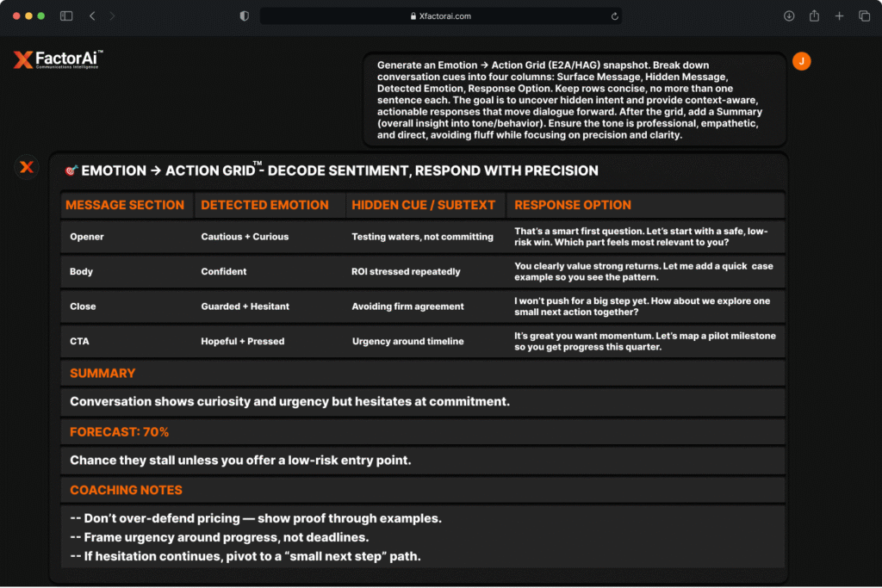Image resolution: width=882 pixels, height=588 pixels.
Task: Go back to the previous page
Action: click(x=92, y=16)
